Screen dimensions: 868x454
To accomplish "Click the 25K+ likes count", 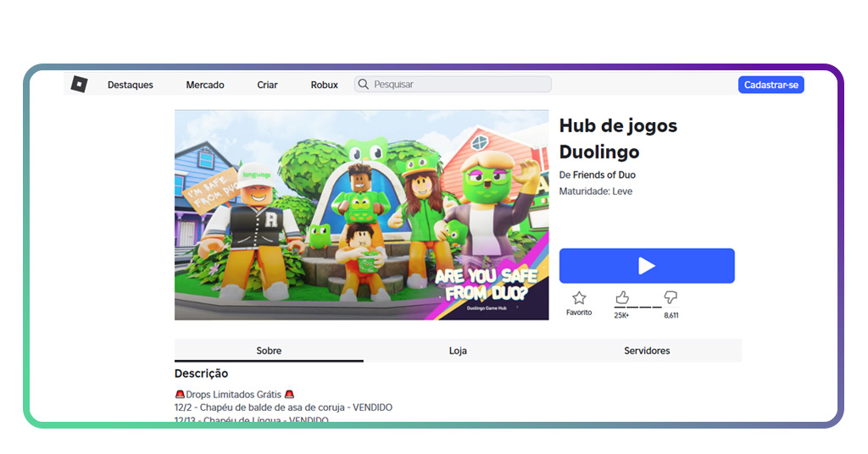I will coord(621,315).
